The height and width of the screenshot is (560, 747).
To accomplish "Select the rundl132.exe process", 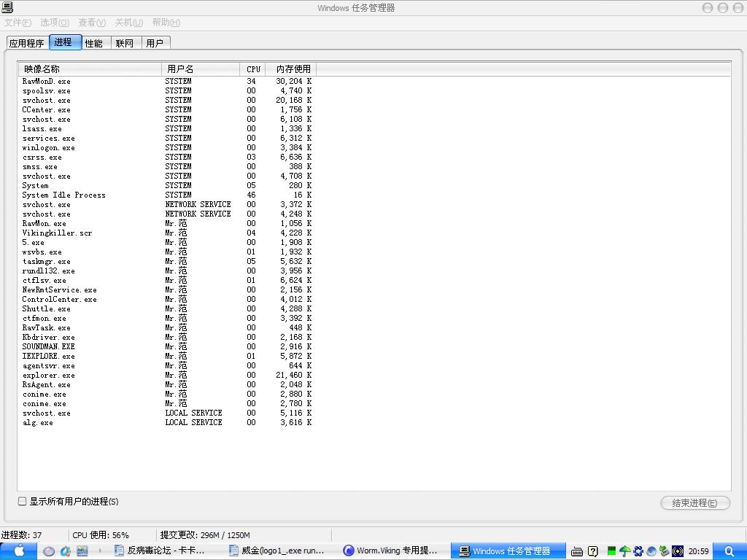I will (x=167, y=271).
